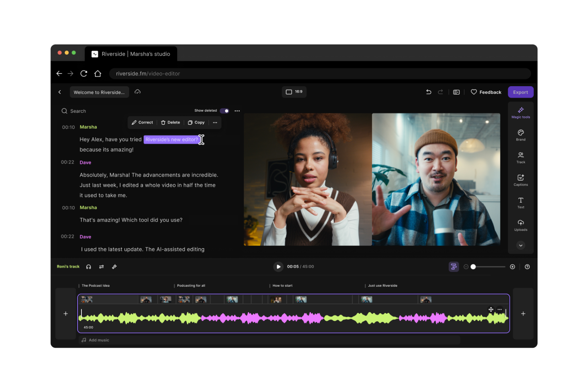588x392 pixels.
Task: Give Feedback using the heart button
Action: click(x=485, y=92)
